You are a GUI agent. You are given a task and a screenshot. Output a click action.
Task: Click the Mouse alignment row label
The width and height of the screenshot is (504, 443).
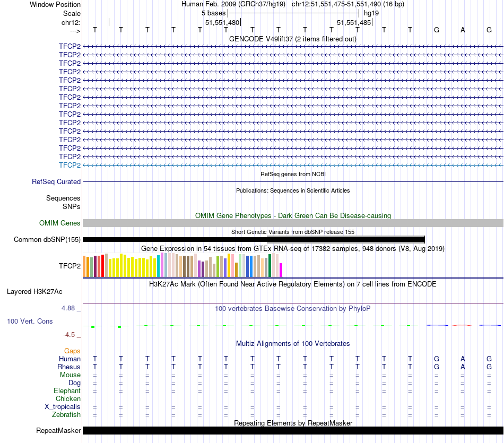[70, 375]
